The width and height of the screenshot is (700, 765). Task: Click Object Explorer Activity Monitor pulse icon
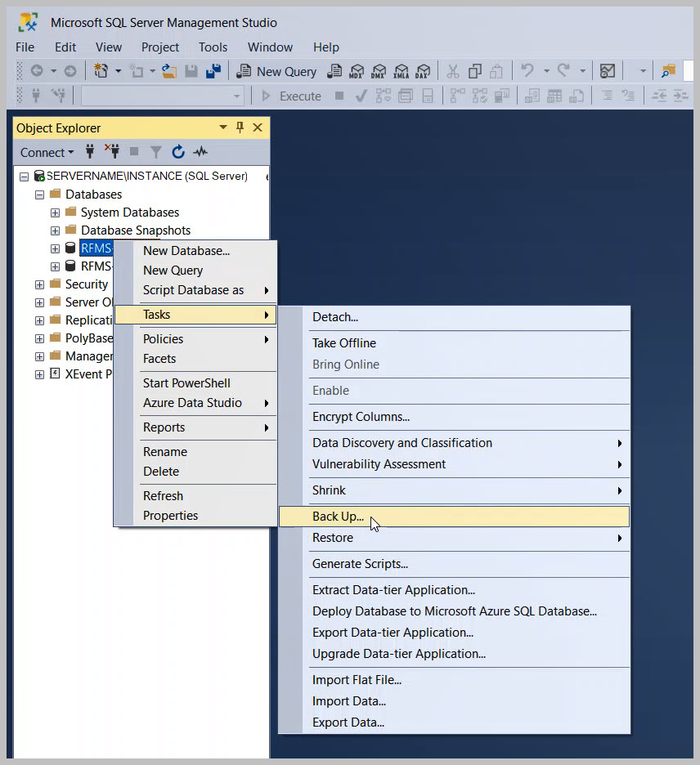pyautogui.click(x=200, y=152)
